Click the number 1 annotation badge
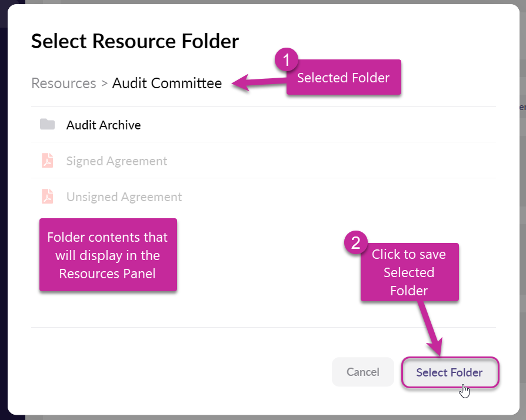The image size is (526, 420). [287, 60]
